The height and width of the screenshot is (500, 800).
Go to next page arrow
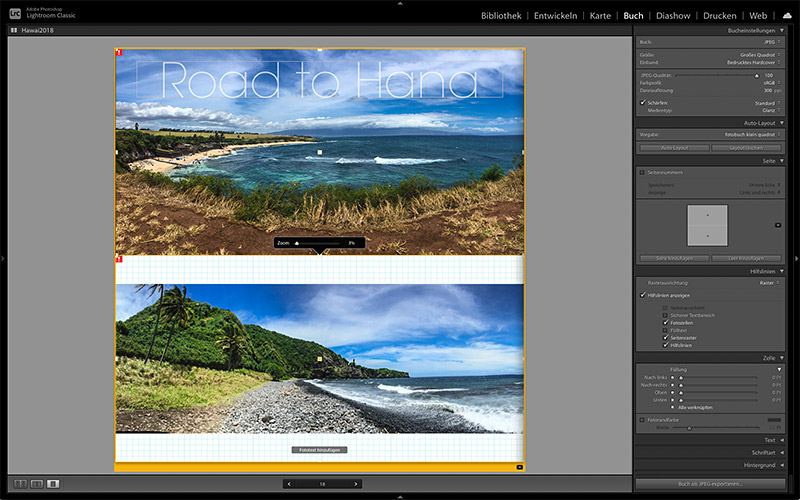pyautogui.click(x=355, y=484)
